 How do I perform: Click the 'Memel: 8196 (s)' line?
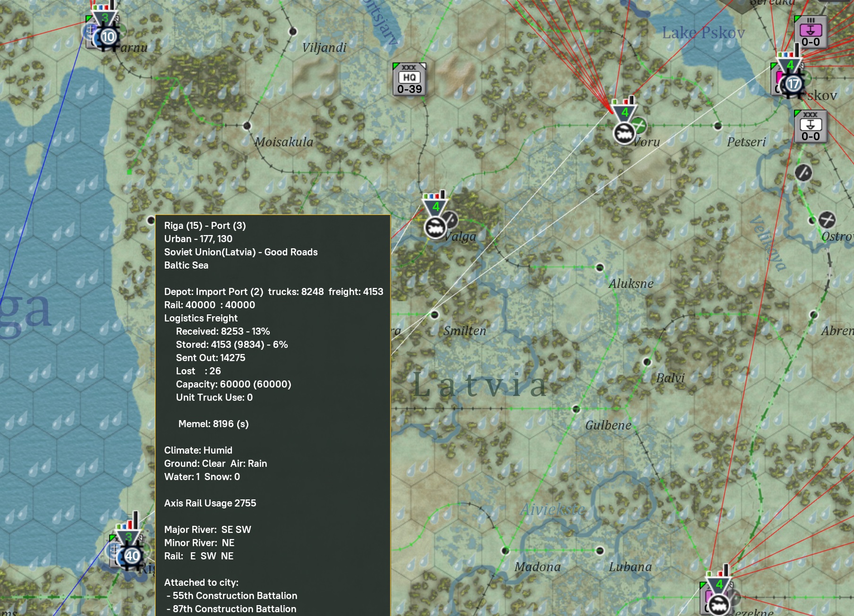213,424
